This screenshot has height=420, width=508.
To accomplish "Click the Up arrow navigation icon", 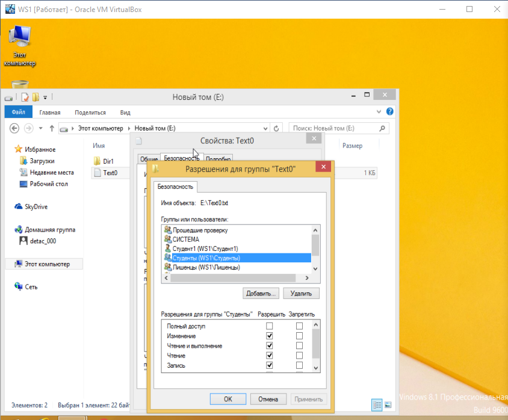I will click(x=52, y=128).
